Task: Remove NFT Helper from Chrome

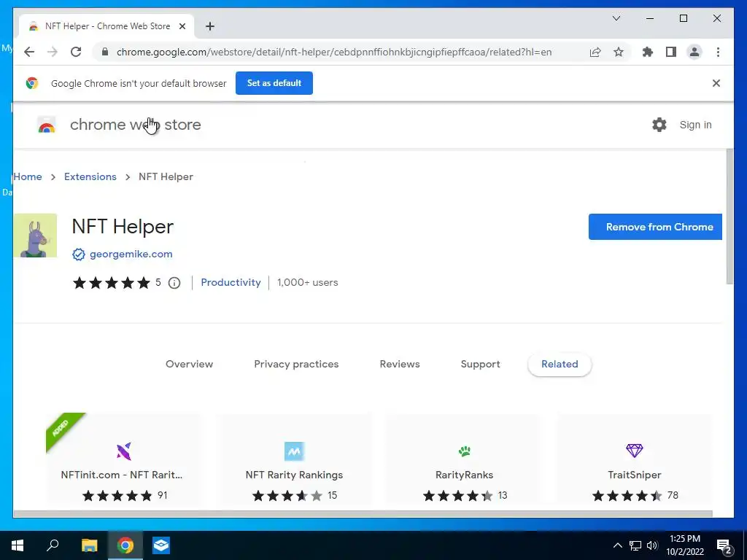Action: (x=655, y=227)
